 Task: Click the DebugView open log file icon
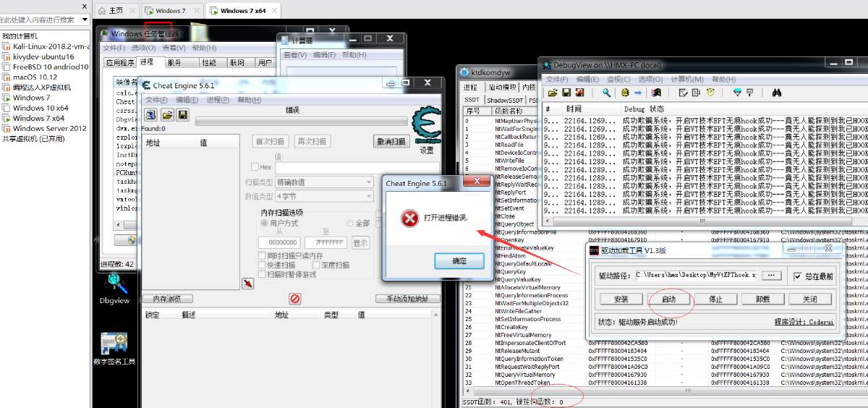tap(553, 93)
